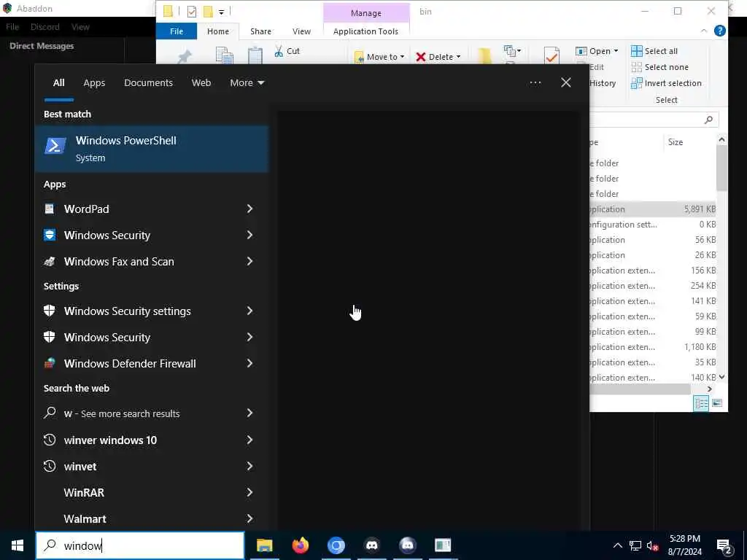
Task: Click Move to in Explorer ribbon
Action: [379, 57]
